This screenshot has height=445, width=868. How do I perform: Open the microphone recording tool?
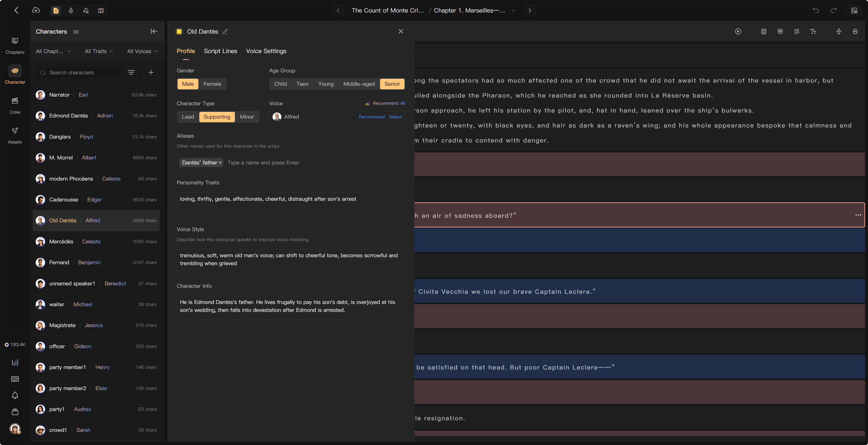(71, 10)
